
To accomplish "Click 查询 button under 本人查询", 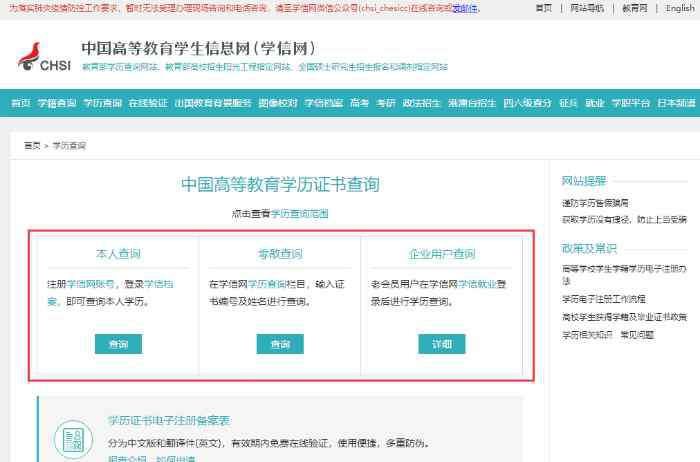I will [118, 344].
